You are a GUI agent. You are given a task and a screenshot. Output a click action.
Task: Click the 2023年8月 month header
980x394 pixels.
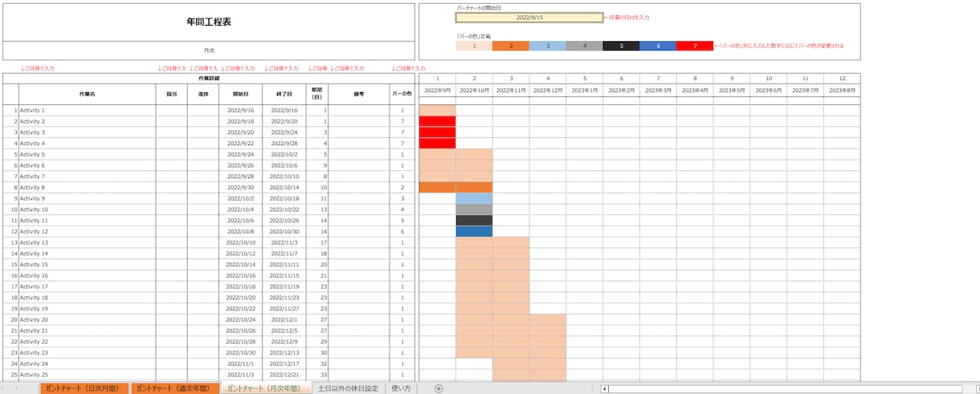[x=842, y=91]
